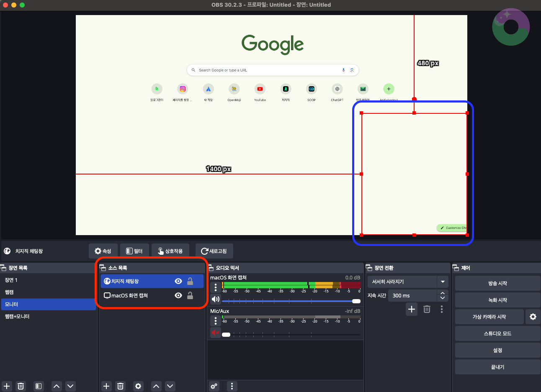The image size is (541, 392).
Task: Lock the macOS 화면 캡쳐 source
Action: (190, 295)
